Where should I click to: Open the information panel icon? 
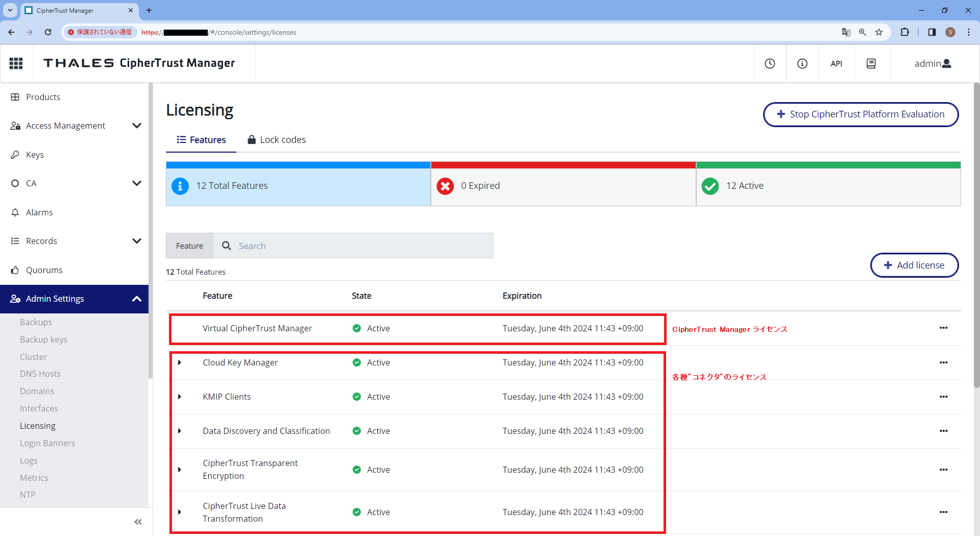(802, 63)
